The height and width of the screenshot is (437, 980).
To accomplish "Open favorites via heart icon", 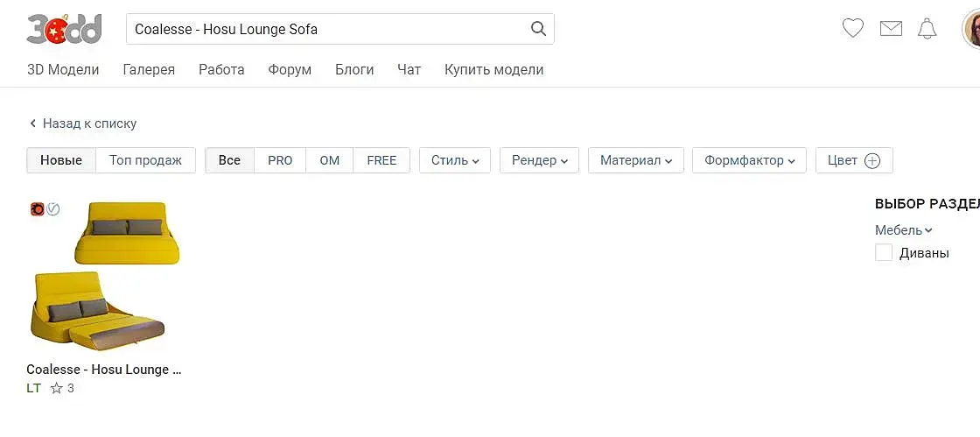I will 853,29.
